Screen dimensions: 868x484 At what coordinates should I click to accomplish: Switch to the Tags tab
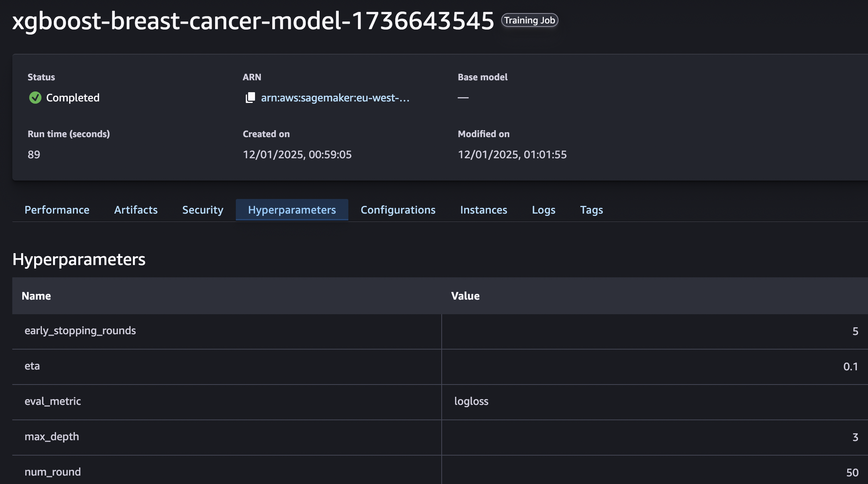[591, 210]
